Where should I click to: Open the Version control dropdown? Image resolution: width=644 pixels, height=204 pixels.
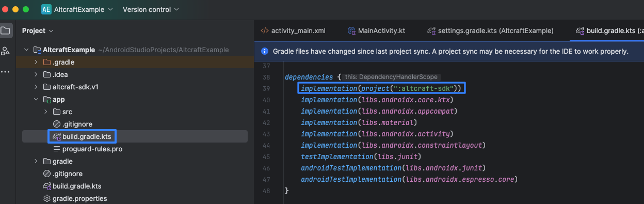pos(151,9)
